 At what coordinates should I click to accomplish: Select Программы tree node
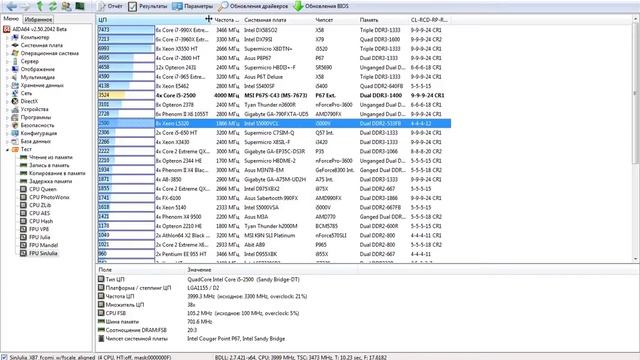click(x=31, y=117)
